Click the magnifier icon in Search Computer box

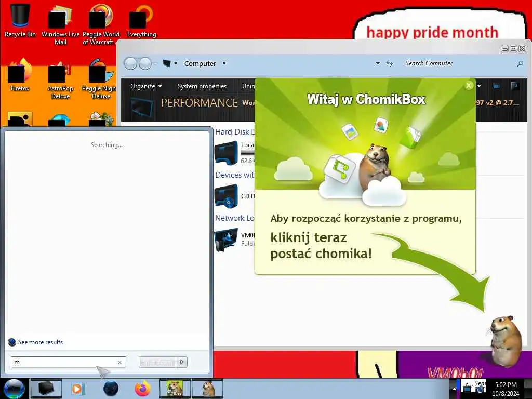(x=520, y=63)
